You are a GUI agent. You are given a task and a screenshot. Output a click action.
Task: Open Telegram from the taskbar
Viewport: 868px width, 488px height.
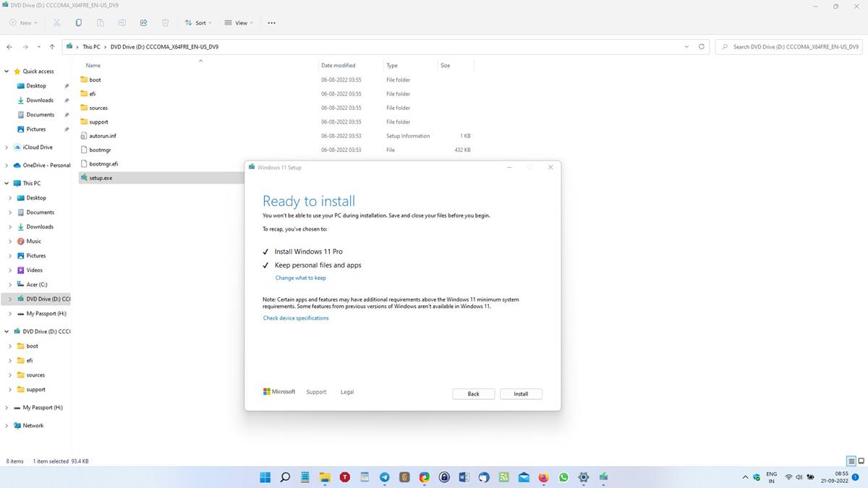pyautogui.click(x=384, y=477)
